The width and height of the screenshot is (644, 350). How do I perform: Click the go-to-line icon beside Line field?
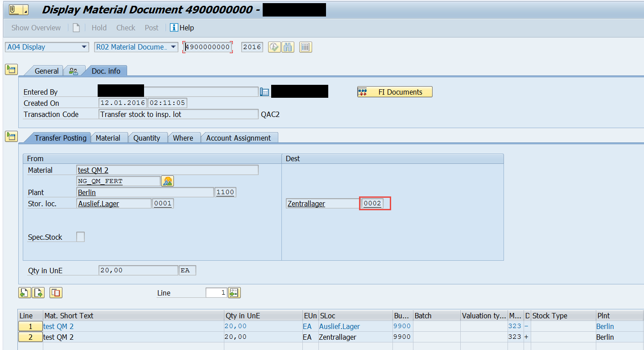coord(234,292)
